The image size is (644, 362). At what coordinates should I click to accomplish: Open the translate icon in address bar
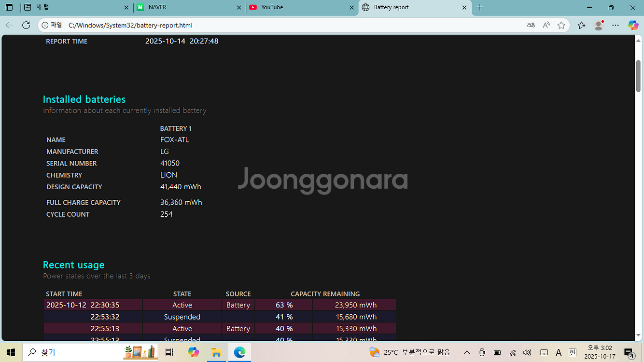(x=531, y=25)
